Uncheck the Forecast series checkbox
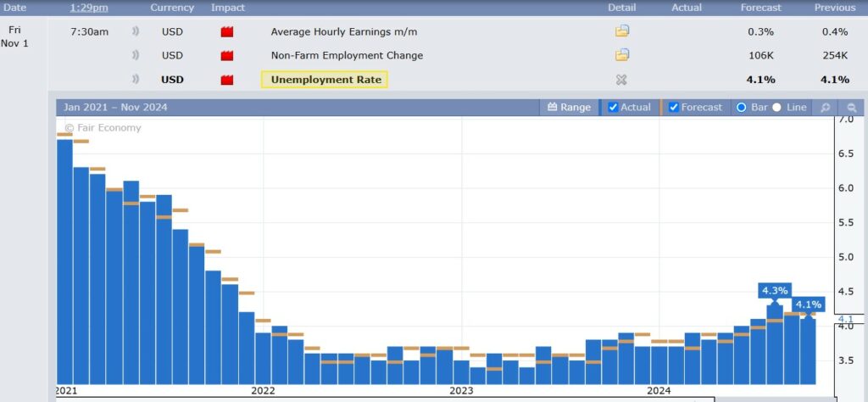The width and height of the screenshot is (868, 402). [674, 108]
